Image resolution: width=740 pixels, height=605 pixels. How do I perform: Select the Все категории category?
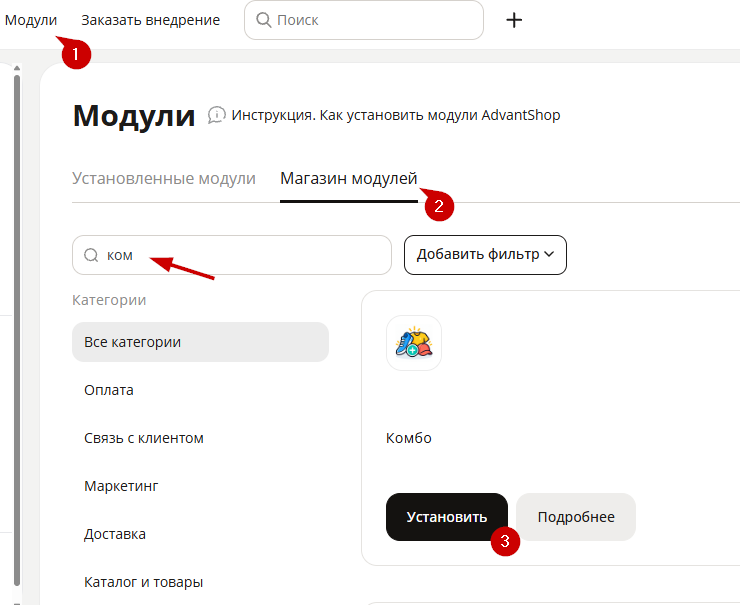point(200,342)
